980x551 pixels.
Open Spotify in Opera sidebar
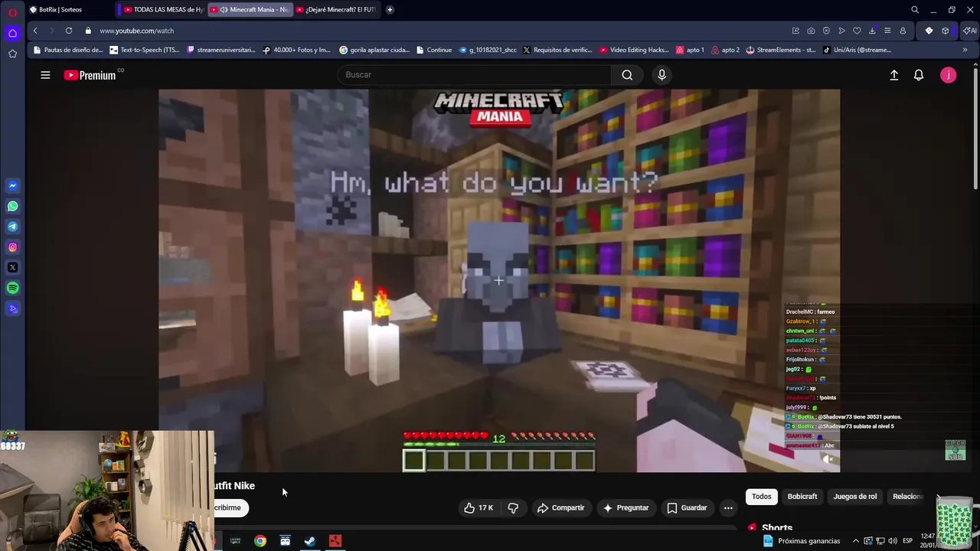[x=12, y=289]
